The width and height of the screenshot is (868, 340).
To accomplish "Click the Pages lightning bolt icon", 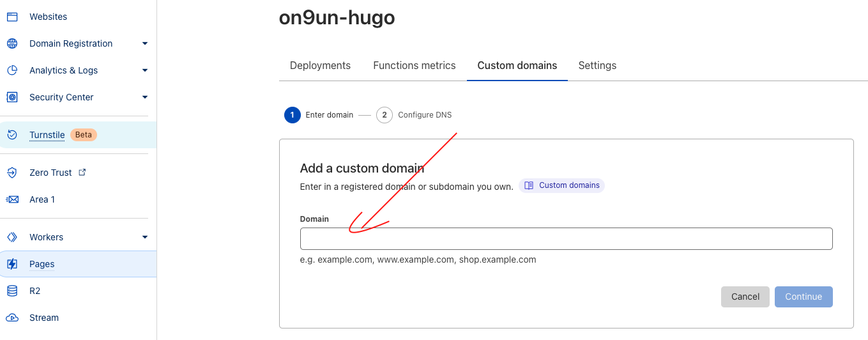I will [x=12, y=264].
